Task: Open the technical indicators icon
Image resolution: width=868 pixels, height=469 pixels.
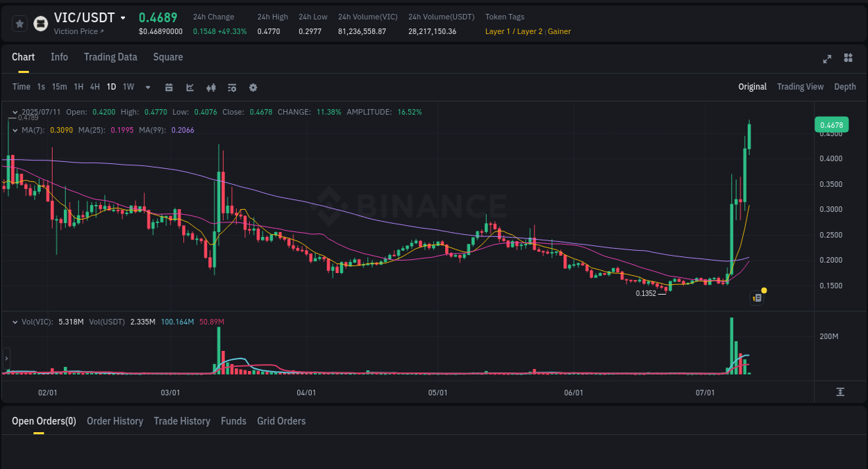Action: (x=210, y=87)
